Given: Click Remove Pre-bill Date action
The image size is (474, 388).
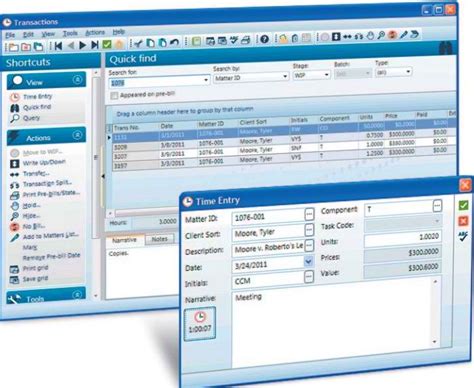Looking at the screenshot, I should pos(51,256).
